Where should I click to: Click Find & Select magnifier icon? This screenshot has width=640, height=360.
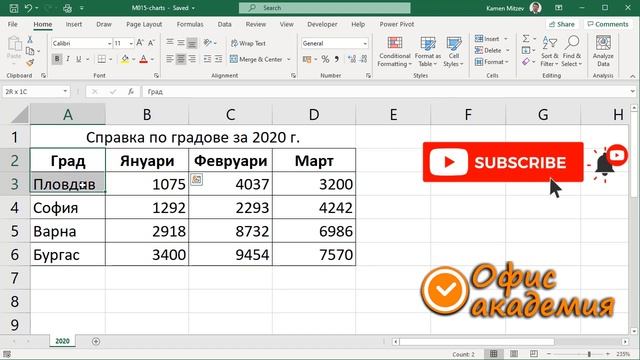click(x=571, y=52)
